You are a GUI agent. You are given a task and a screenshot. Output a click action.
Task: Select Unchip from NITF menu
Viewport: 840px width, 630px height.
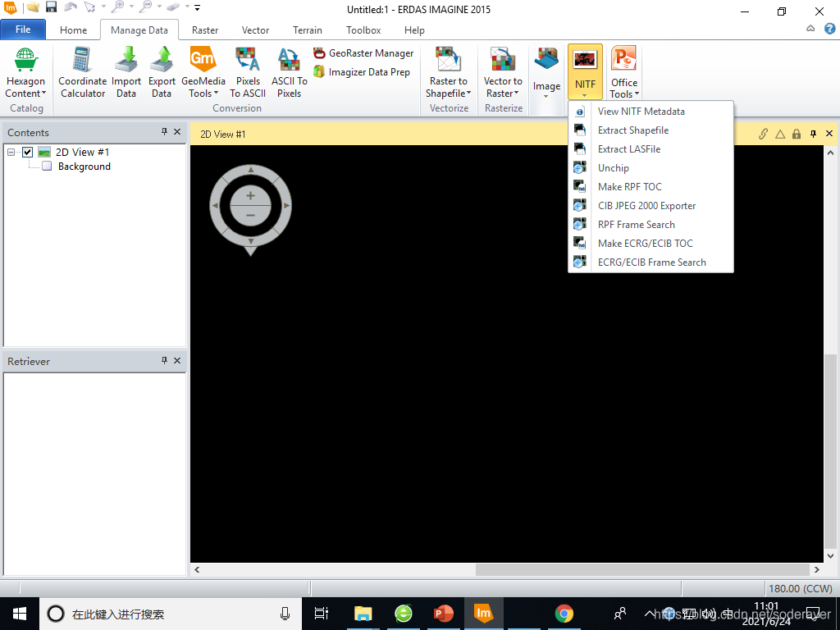[651, 167]
